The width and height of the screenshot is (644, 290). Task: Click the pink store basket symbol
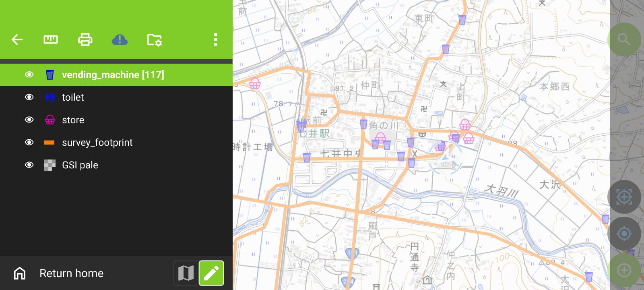coord(50,120)
